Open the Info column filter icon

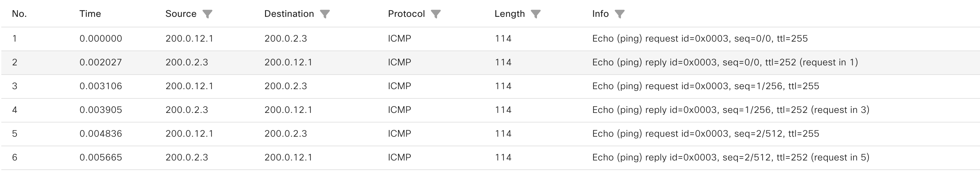pos(620,14)
